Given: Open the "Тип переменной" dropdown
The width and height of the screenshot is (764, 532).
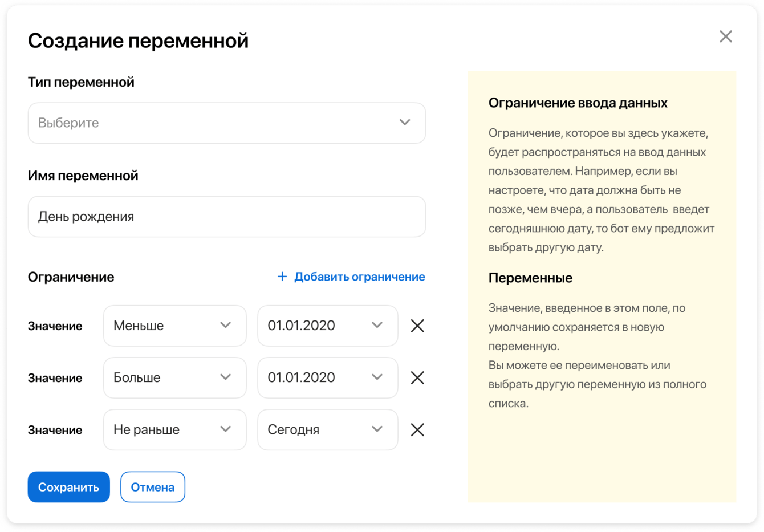Looking at the screenshot, I should tap(226, 123).
